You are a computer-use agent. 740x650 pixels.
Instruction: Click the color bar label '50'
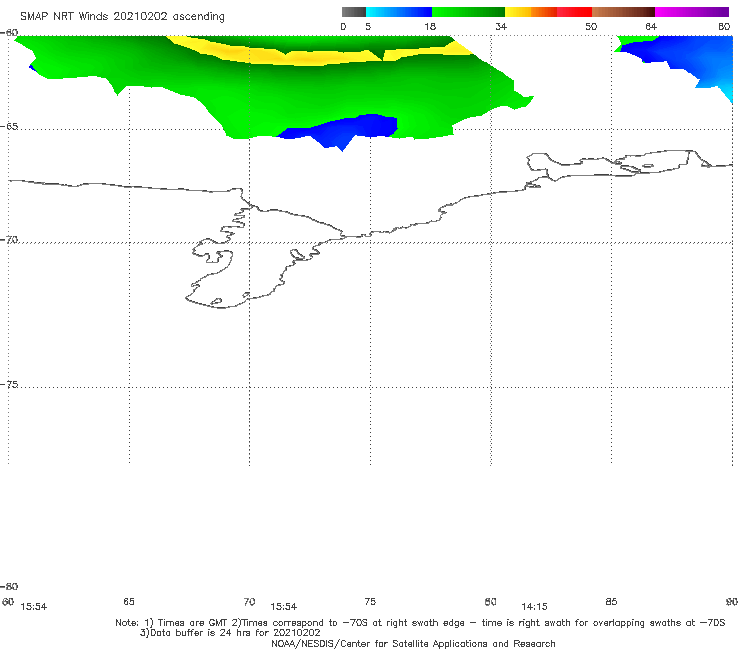591,26
